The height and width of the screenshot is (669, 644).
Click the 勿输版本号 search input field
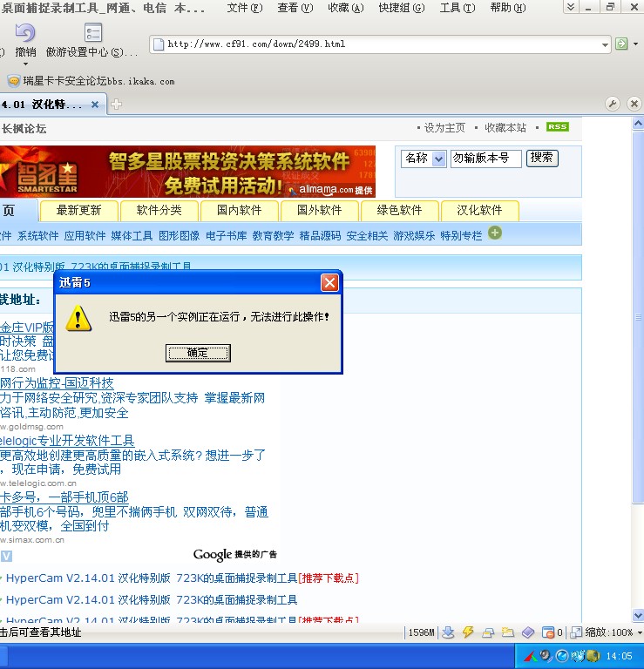(x=485, y=159)
